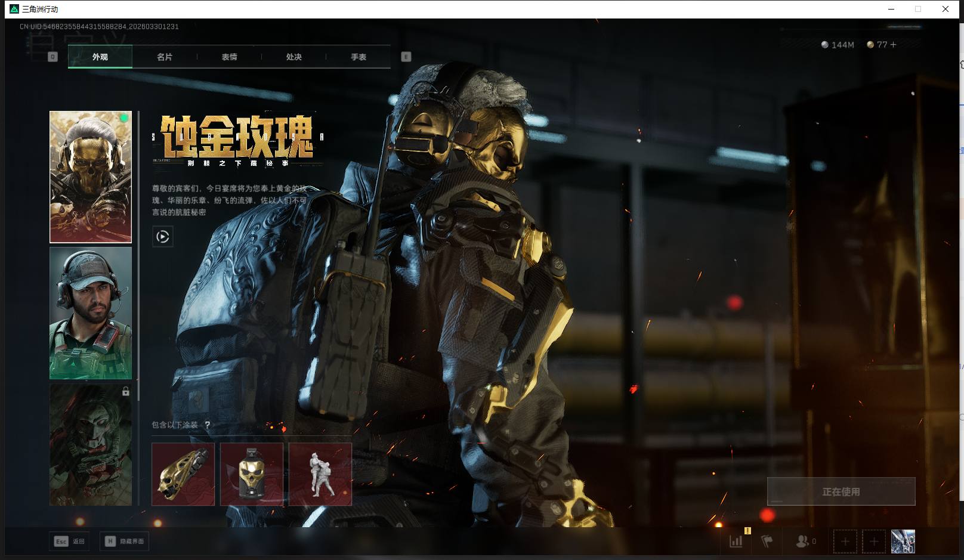Open the 处决 tab
The image size is (964, 560).
pyautogui.click(x=293, y=57)
